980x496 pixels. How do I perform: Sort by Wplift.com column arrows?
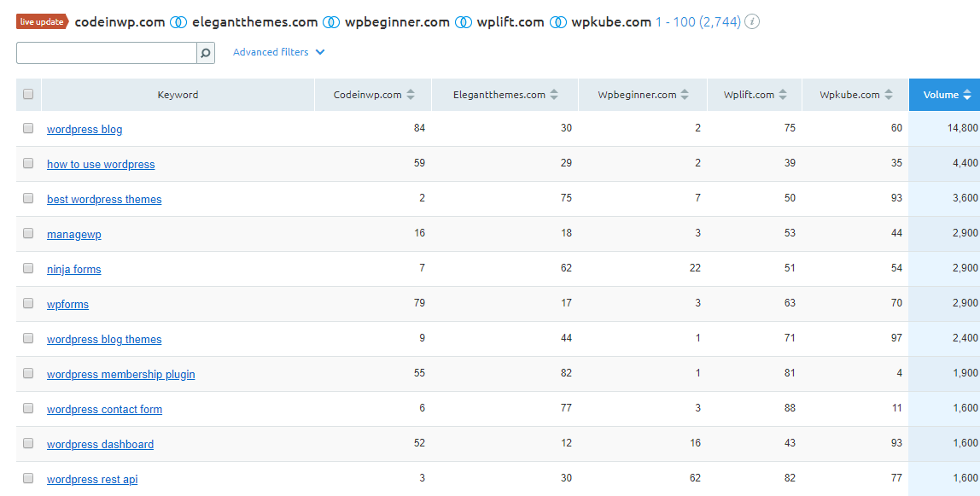(x=784, y=95)
